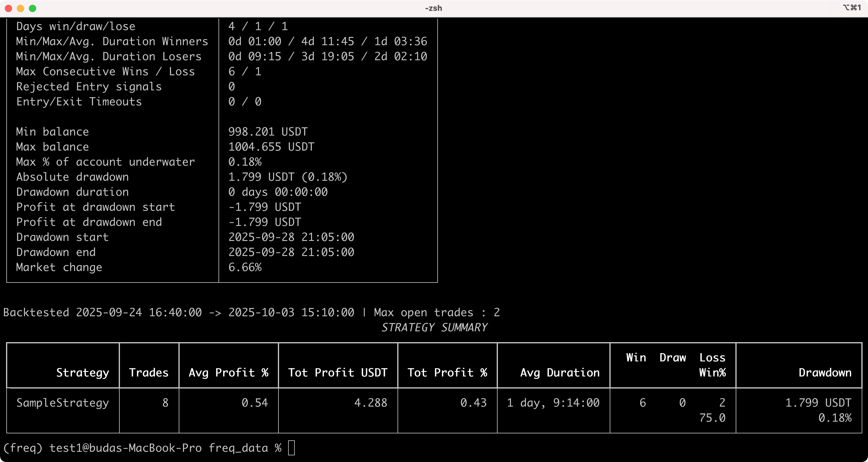Image resolution: width=868 pixels, height=462 pixels.
Task: Click the Min balance label
Action: (x=52, y=132)
